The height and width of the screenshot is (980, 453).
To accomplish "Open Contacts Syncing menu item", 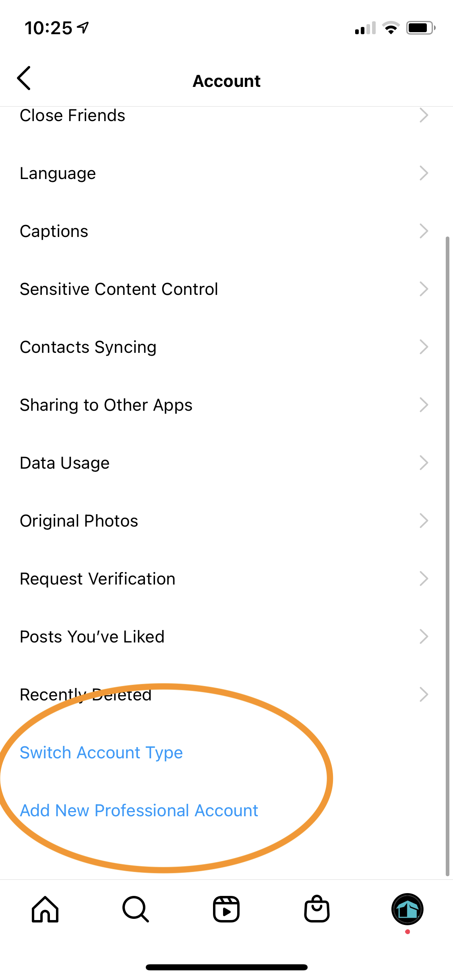I will (226, 347).
